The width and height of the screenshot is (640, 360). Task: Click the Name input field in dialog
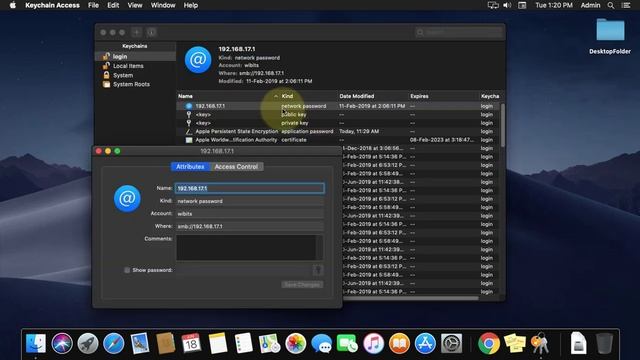(250, 188)
